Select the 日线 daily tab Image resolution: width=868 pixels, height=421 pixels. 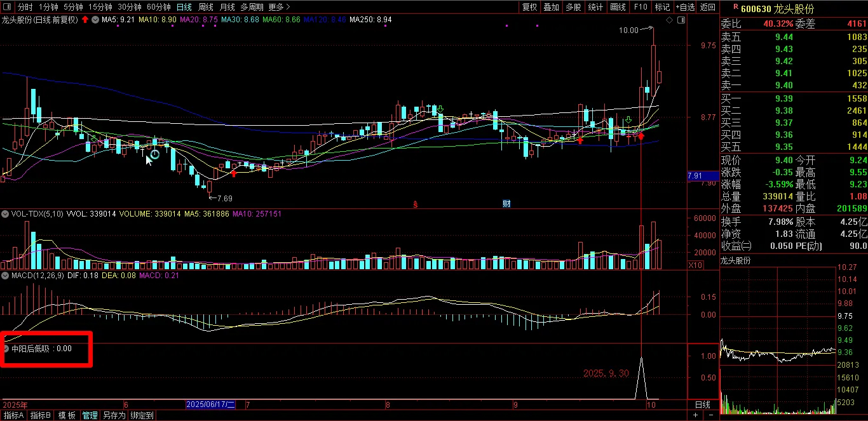click(184, 7)
